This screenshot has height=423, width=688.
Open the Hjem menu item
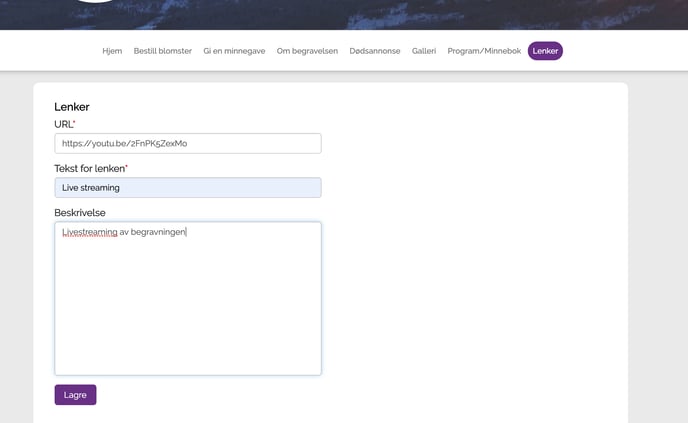pos(112,51)
